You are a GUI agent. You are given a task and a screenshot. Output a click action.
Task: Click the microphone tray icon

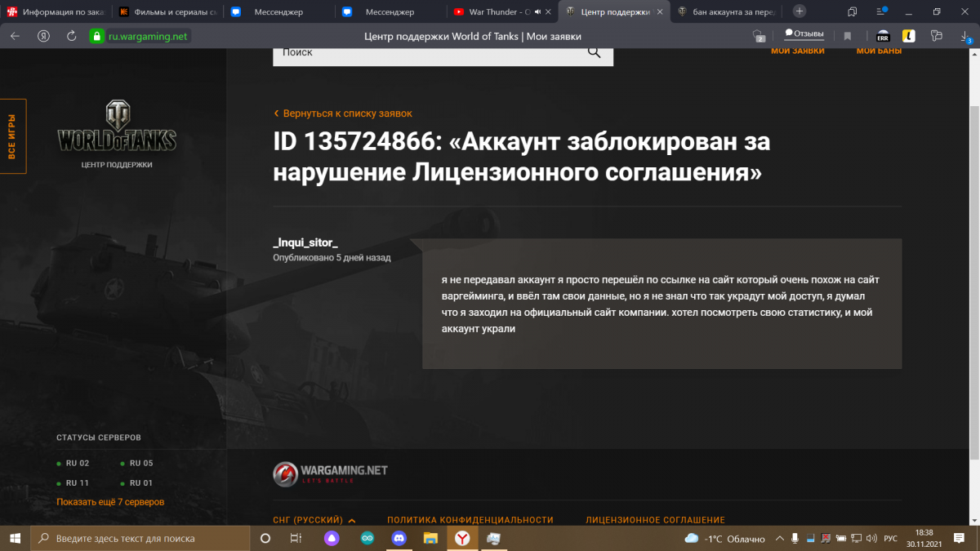(795, 539)
